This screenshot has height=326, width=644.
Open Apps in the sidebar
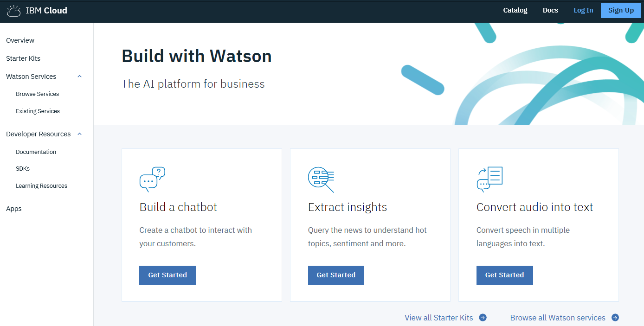tap(14, 209)
